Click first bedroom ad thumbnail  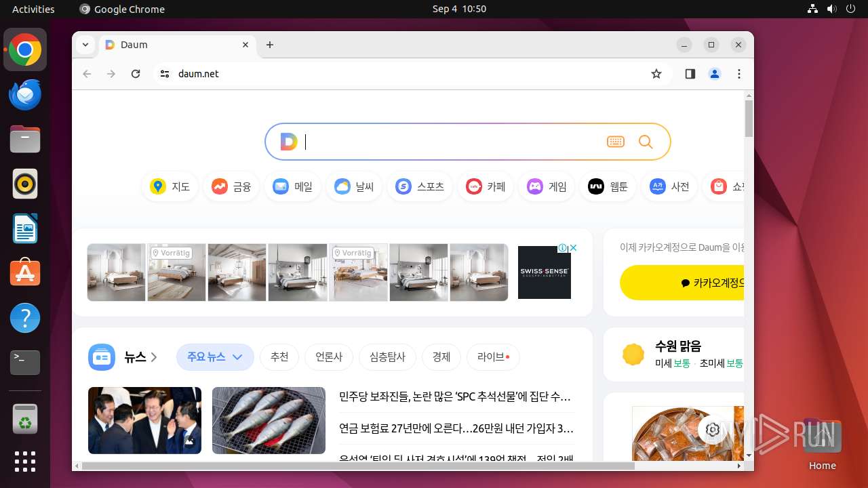click(117, 272)
